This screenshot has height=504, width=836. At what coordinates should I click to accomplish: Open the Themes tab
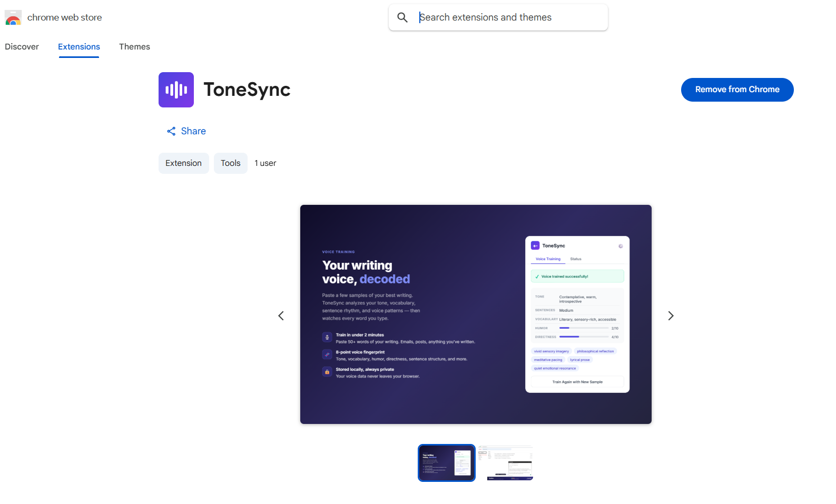[x=134, y=47]
